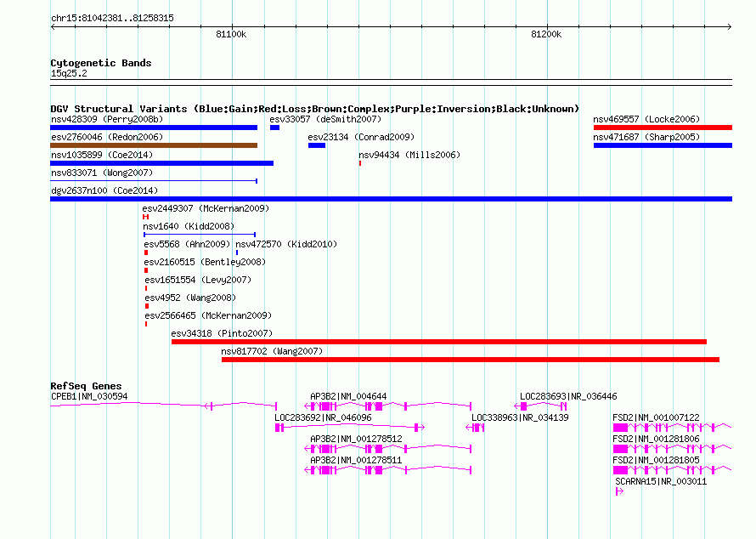Open the CPEB1|NM_030594 gene label
Screen dimensions: 756x539
pyautogui.click(x=89, y=397)
